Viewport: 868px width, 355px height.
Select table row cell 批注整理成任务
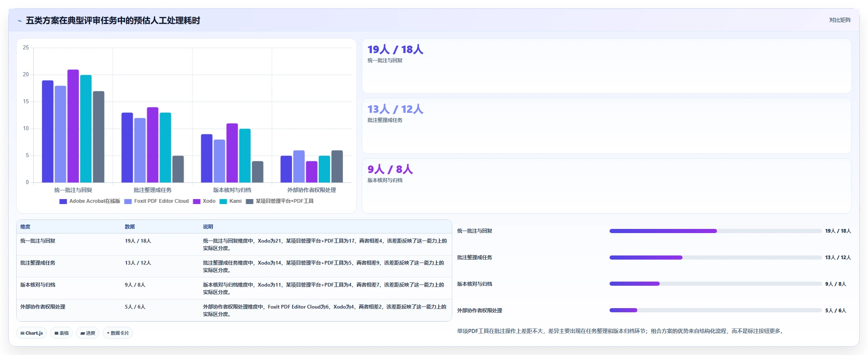click(38, 263)
